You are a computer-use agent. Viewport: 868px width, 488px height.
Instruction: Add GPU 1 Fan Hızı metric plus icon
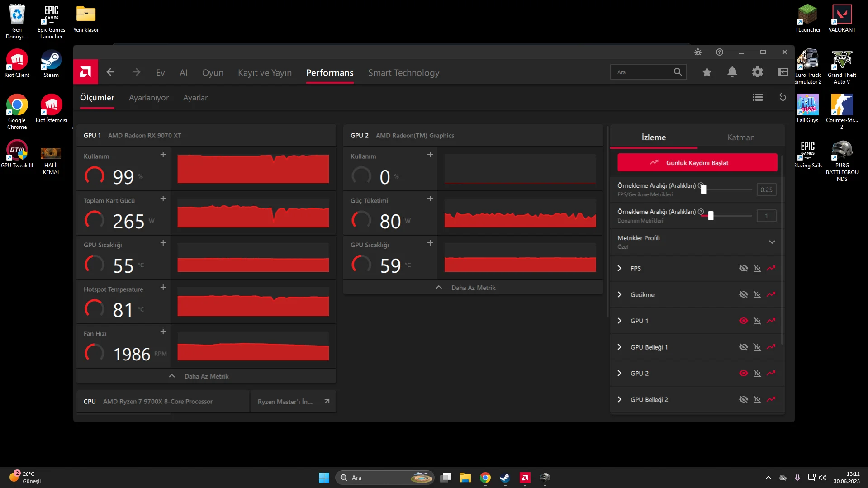point(163,332)
